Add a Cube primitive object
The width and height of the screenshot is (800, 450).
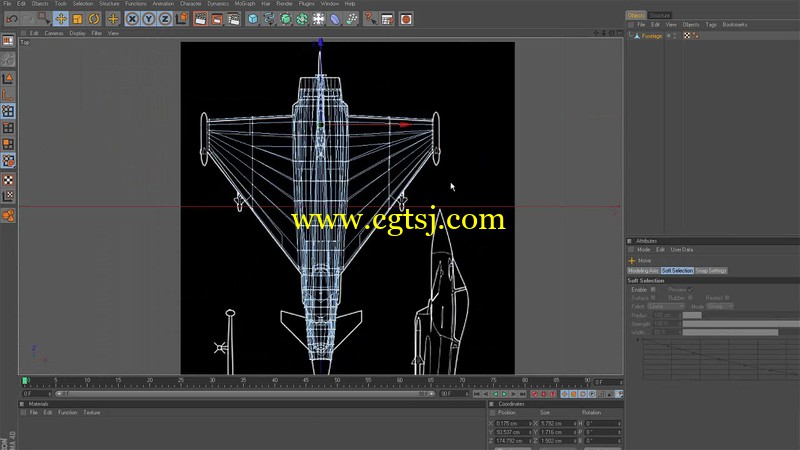[253, 19]
